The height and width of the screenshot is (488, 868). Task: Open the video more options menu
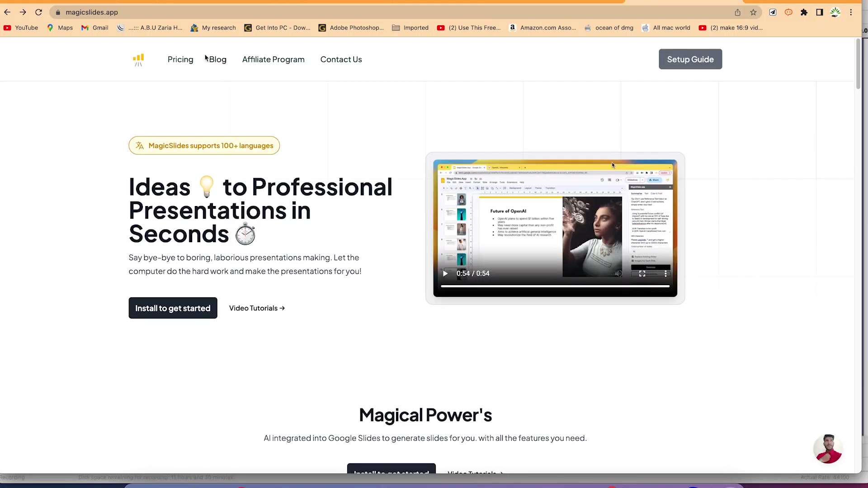pos(665,273)
